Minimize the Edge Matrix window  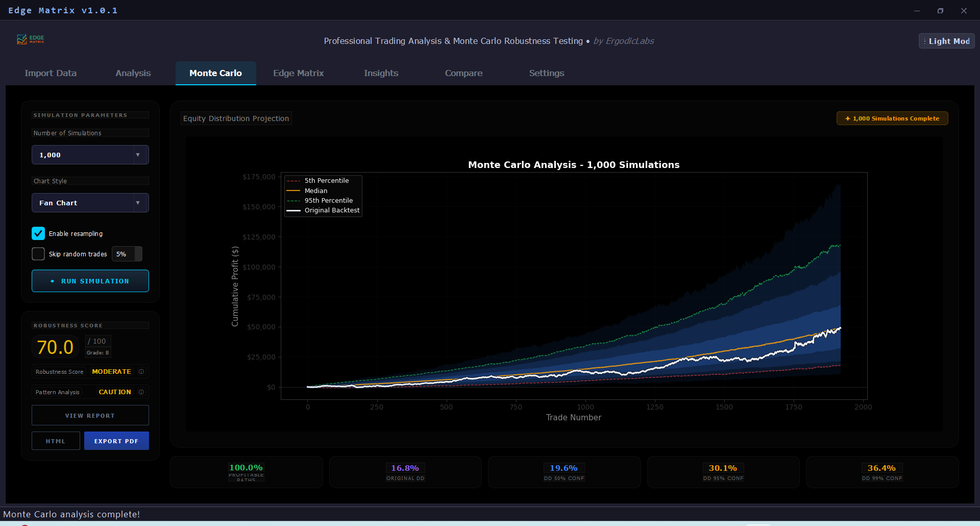coord(917,10)
